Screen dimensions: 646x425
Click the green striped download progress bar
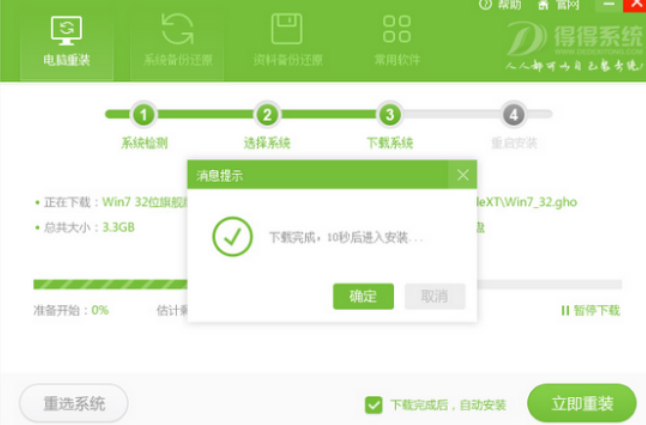click(x=110, y=285)
